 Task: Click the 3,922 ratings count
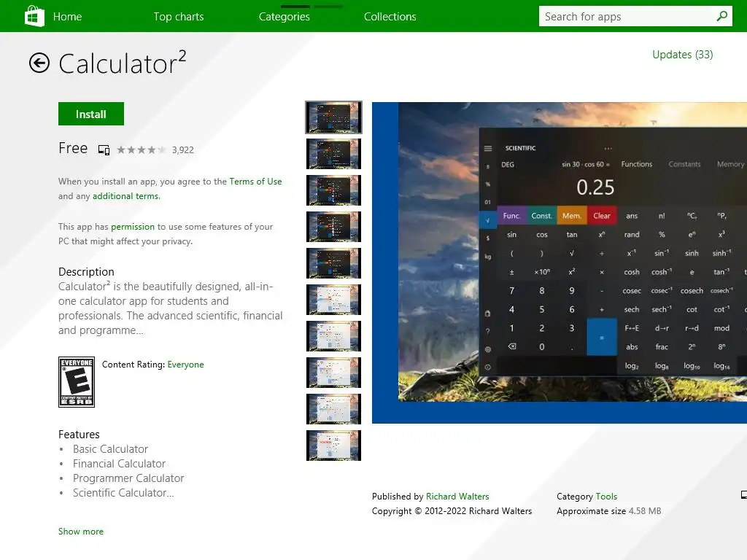point(183,150)
